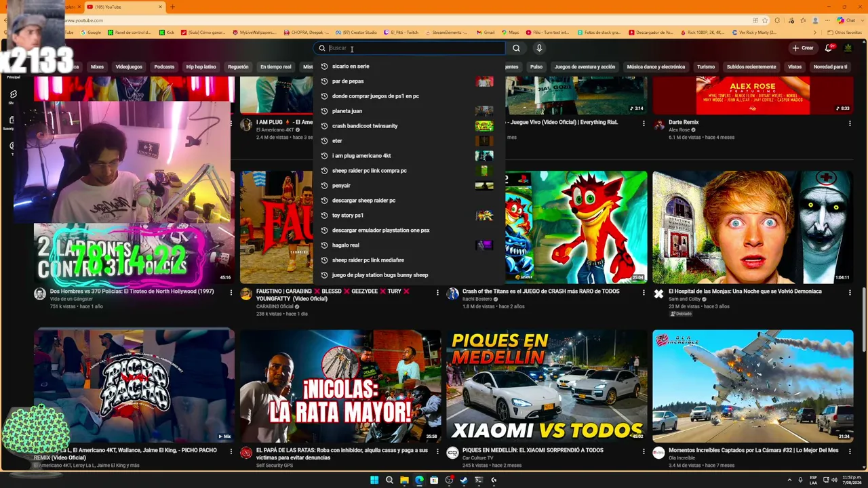Screen dimensions: 868x488
Task: Select the Videojuegos filter chip
Action: tap(129, 67)
